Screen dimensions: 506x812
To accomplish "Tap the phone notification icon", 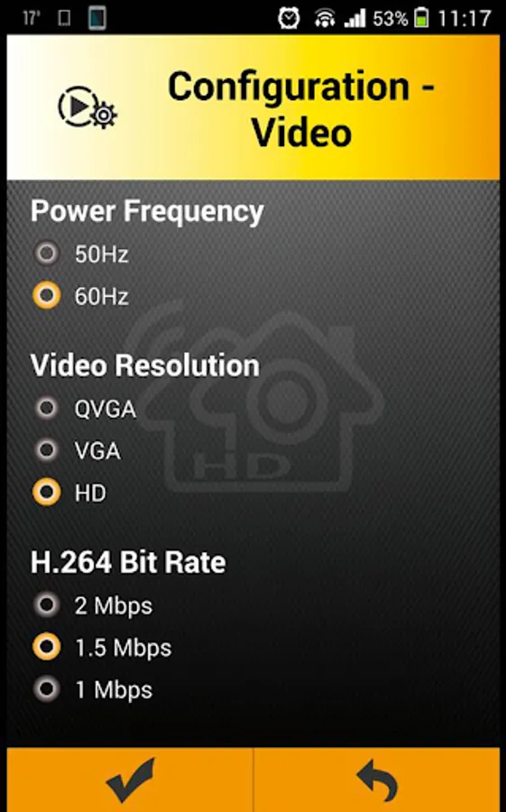I will 97,19.
